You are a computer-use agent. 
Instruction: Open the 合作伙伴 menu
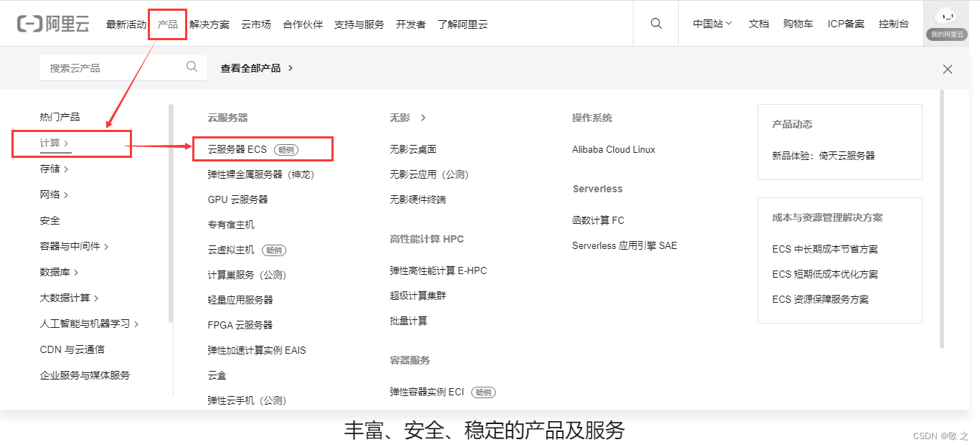point(303,24)
